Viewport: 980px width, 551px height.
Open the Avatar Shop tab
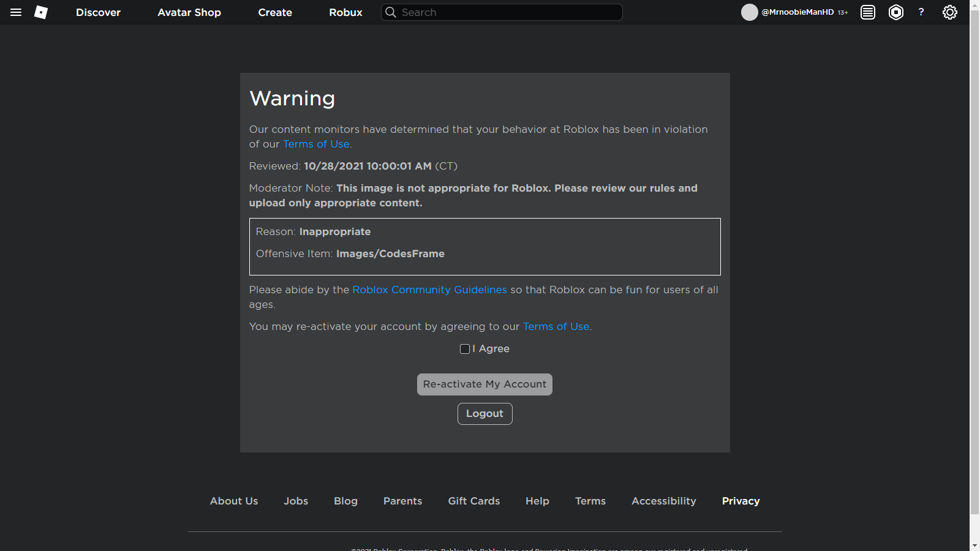[189, 12]
